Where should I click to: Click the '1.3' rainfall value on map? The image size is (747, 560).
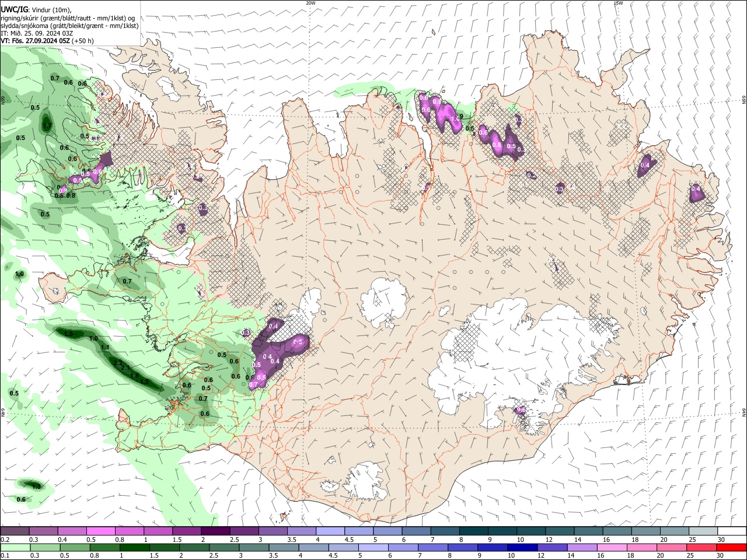[x=36, y=487]
